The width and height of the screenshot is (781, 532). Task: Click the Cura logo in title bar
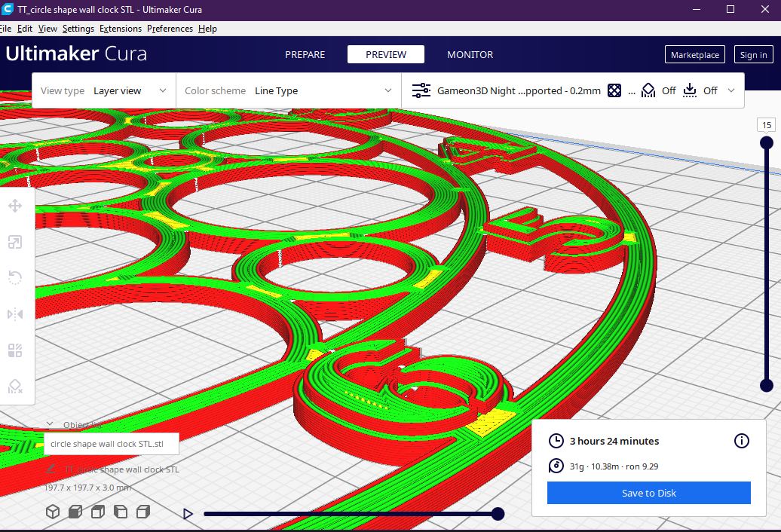coord(7,10)
